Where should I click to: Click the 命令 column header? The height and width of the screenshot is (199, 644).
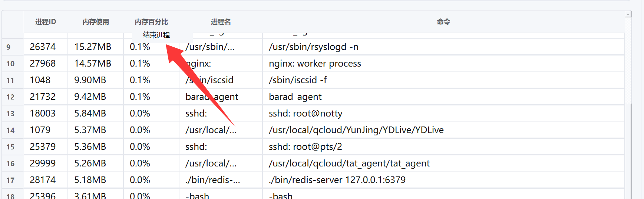(x=443, y=22)
